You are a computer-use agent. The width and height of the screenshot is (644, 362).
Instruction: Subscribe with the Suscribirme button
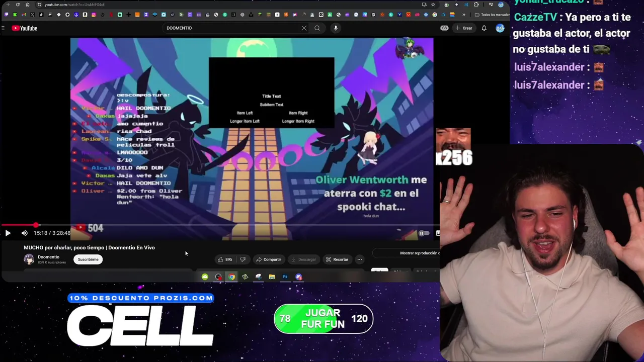click(x=88, y=259)
